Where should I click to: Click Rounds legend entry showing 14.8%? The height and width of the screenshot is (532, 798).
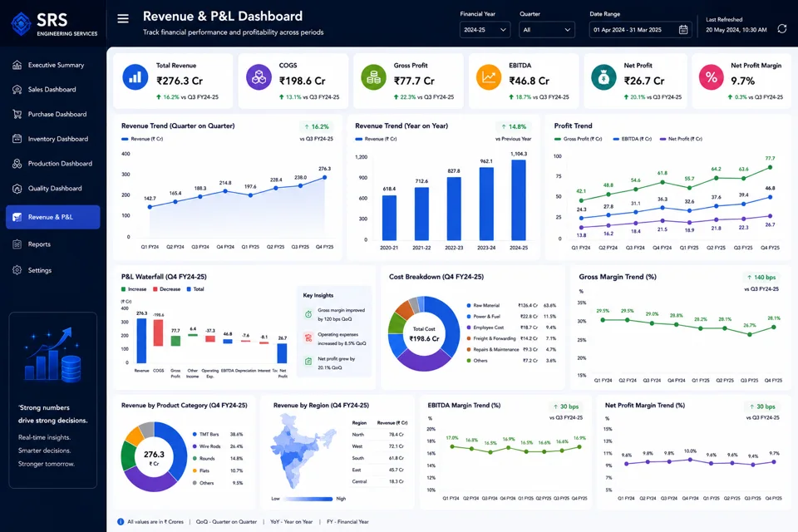[x=218, y=459]
